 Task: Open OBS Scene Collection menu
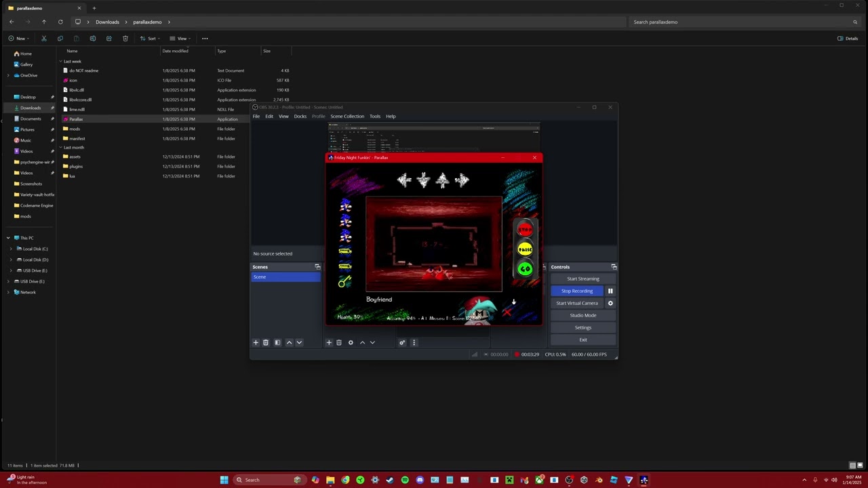347,117
